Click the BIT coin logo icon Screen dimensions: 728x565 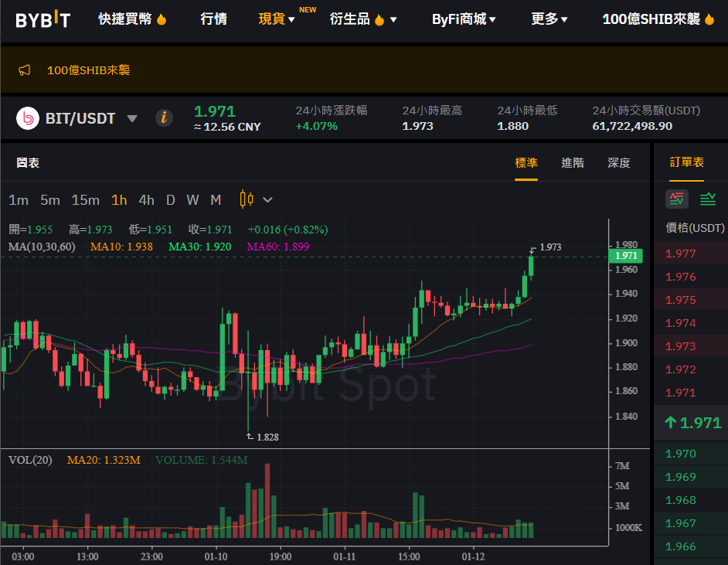pyautogui.click(x=28, y=118)
